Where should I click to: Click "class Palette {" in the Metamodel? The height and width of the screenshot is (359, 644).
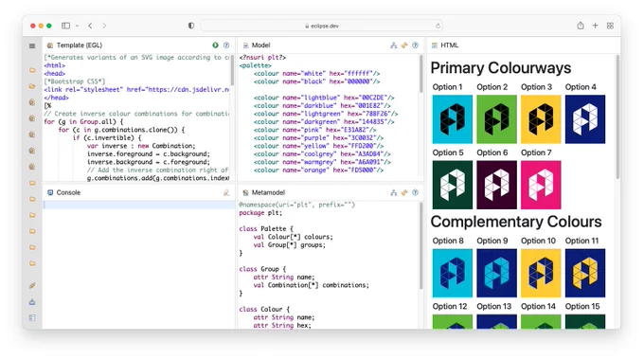tap(266, 229)
